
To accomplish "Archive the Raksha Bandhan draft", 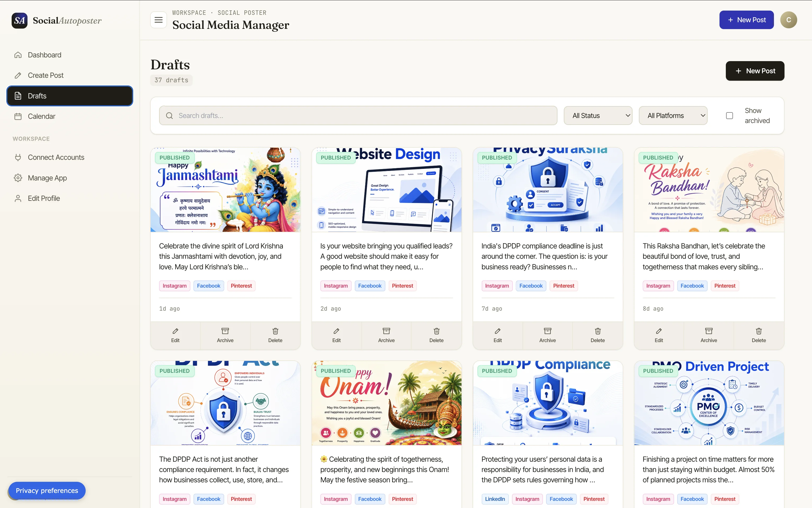I will pos(709,335).
